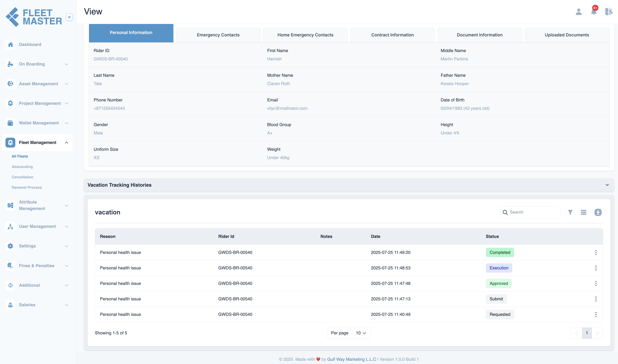Open the Absconding submenu item
This screenshot has width=618, height=364.
[x=22, y=167]
